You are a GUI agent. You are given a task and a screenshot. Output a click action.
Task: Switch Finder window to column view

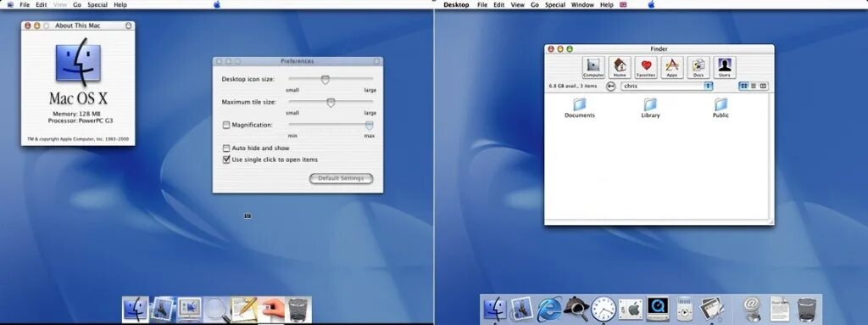[764, 86]
